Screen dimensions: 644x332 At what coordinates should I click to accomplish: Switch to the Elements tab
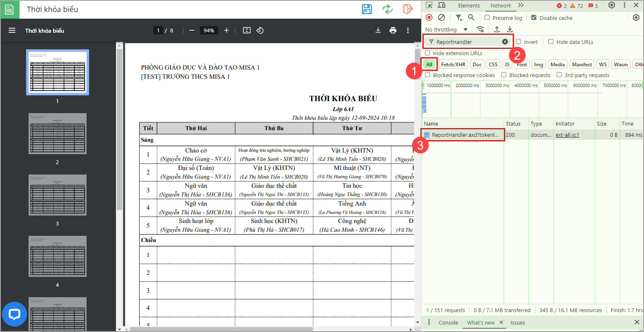(469, 5)
